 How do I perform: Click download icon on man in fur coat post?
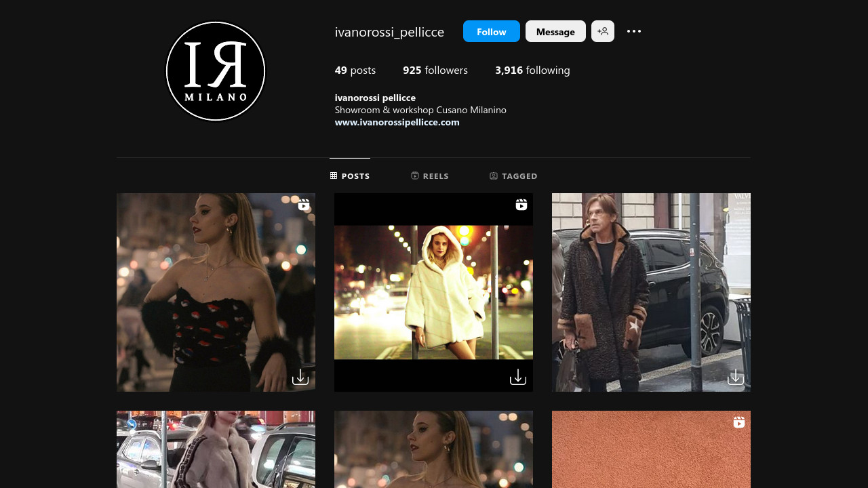[x=736, y=378]
